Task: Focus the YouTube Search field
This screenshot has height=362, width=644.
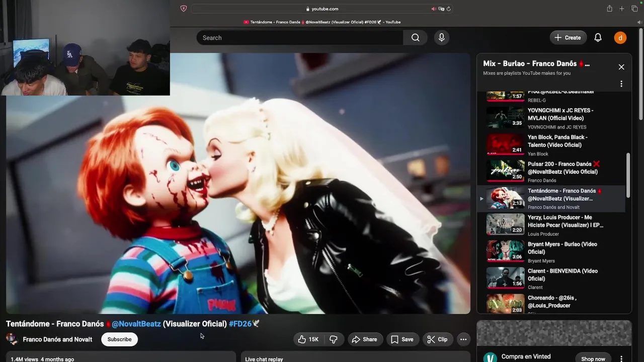Action: pos(300,38)
